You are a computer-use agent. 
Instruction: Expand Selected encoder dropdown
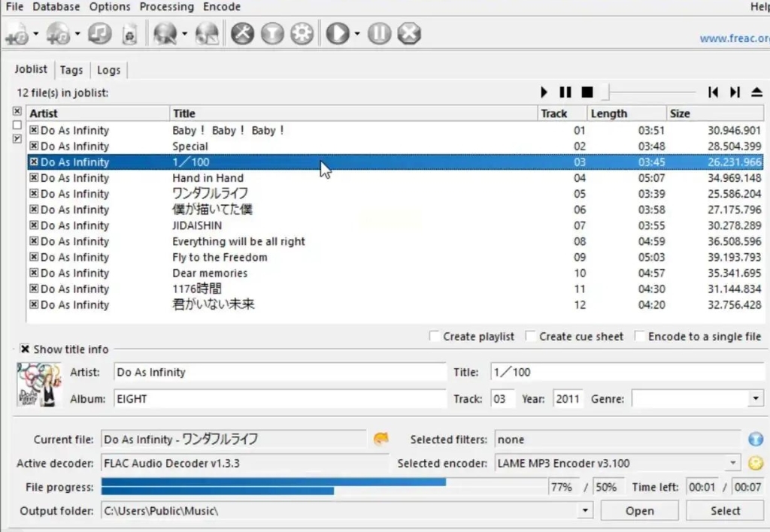coord(732,463)
